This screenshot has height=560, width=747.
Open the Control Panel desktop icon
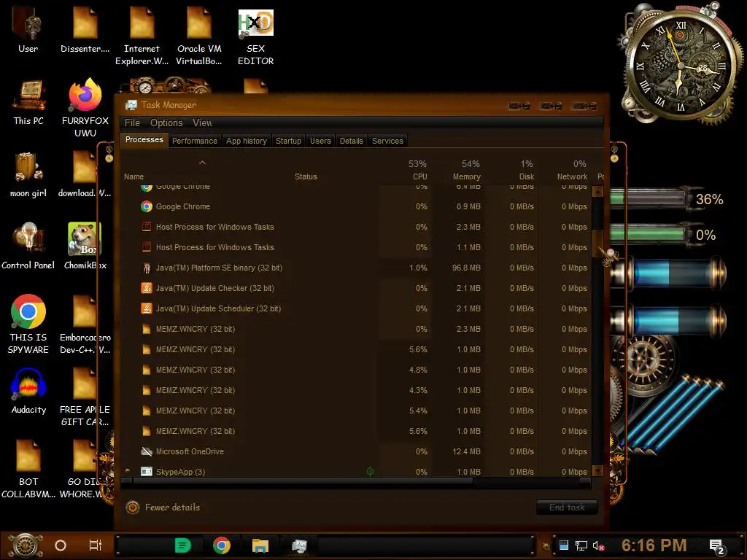tap(28, 246)
